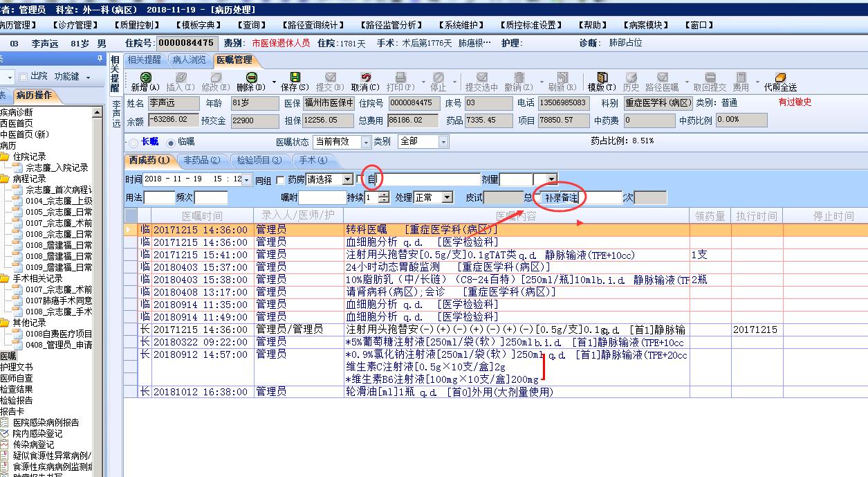This screenshot has width=868, height=477.
Task: Click the 频次 input field
Action: 211,197
